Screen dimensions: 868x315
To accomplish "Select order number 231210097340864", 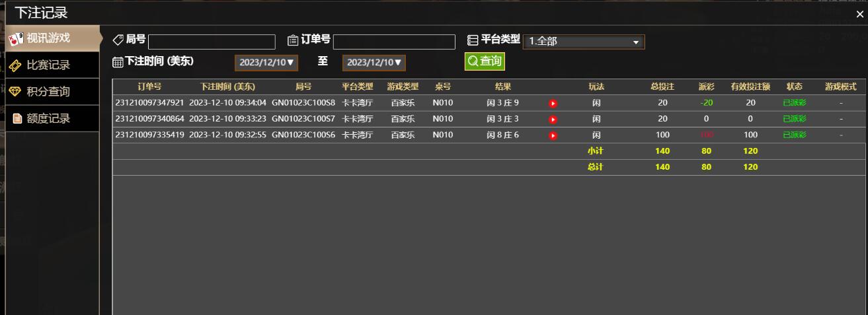I will (149, 119).
